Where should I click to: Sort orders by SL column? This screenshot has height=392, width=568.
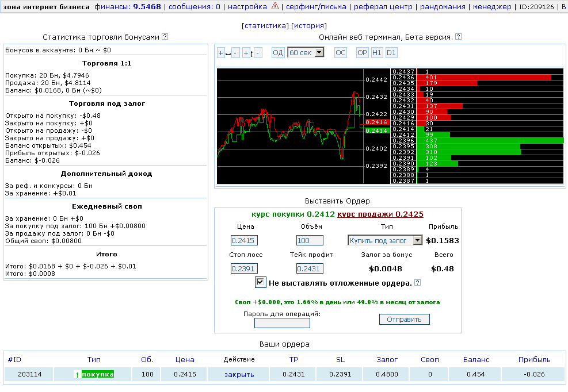click(340, 359)
